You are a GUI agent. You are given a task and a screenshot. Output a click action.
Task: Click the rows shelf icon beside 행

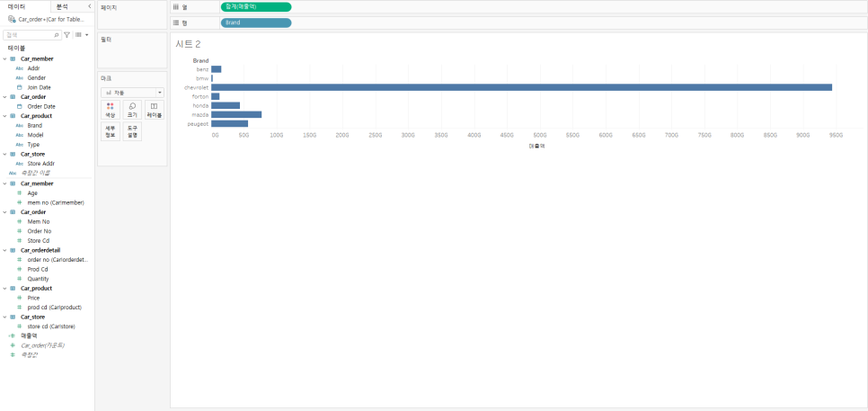coord(176,22)
